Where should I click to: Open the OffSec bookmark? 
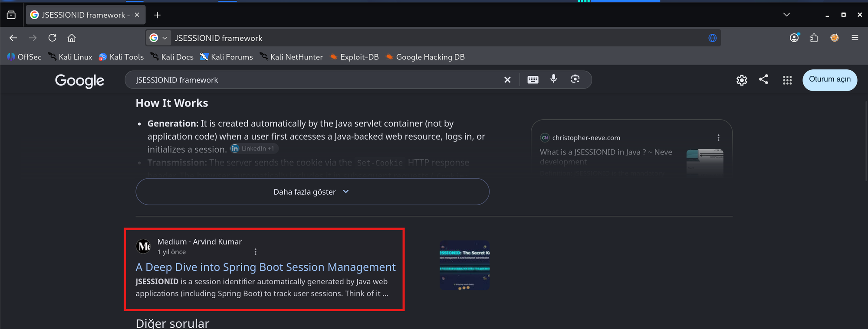24,57
